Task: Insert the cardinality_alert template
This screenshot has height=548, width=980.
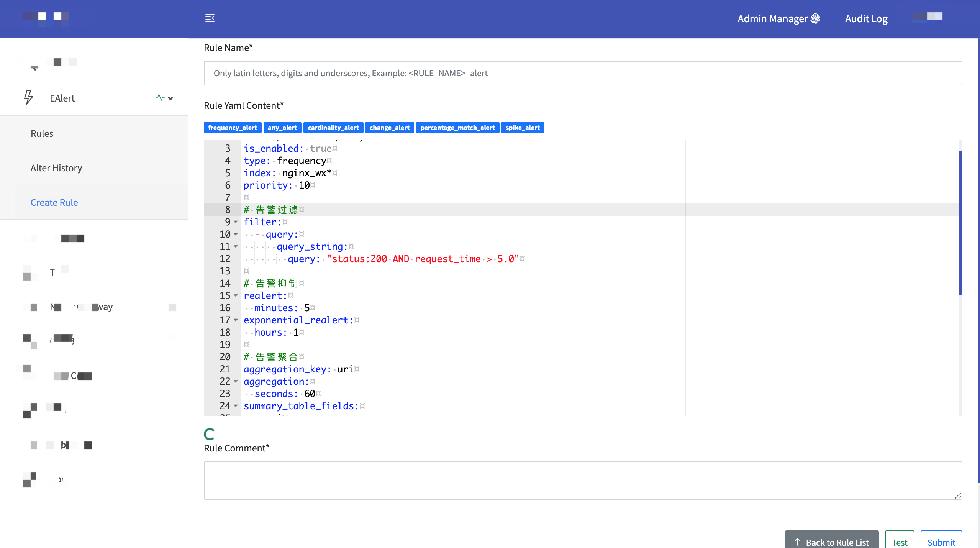Action: [333, 128]
